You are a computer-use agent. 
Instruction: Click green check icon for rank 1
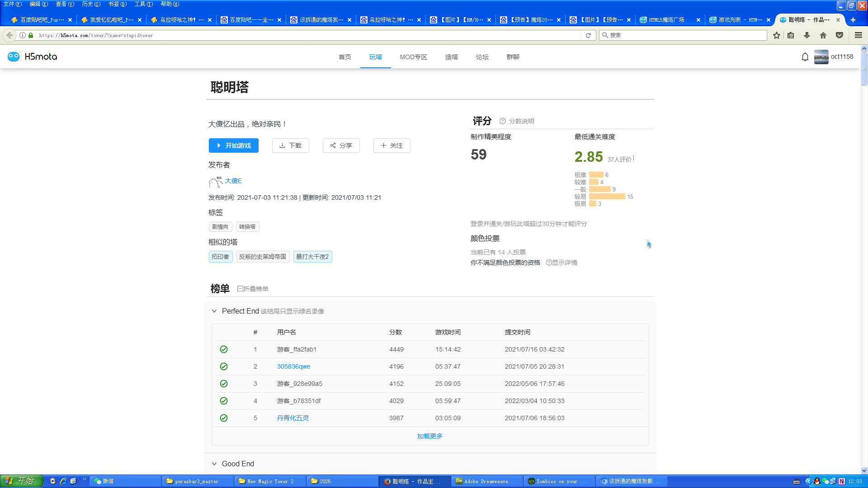tap(224, 349)
